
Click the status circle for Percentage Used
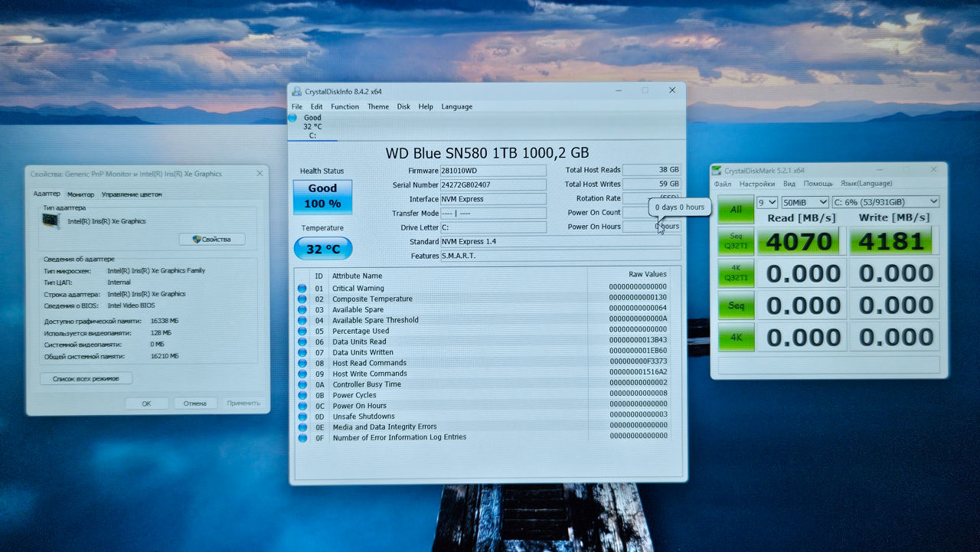pyautogui.click(x=302, y=331)
